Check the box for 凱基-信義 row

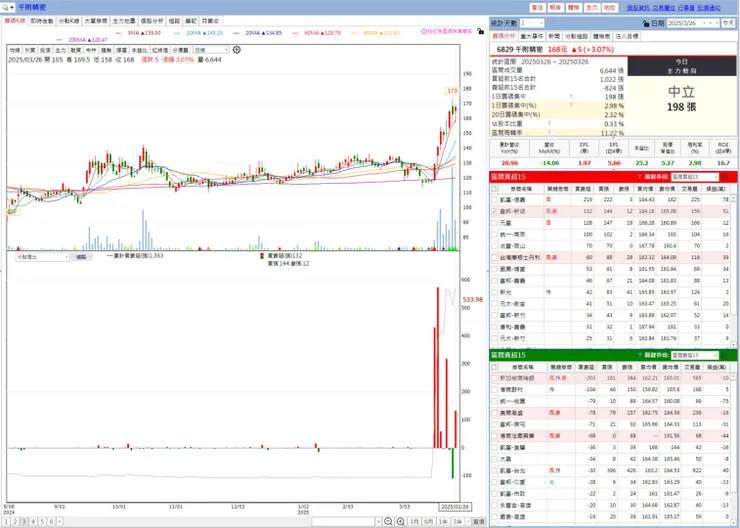tap(494, 200)
